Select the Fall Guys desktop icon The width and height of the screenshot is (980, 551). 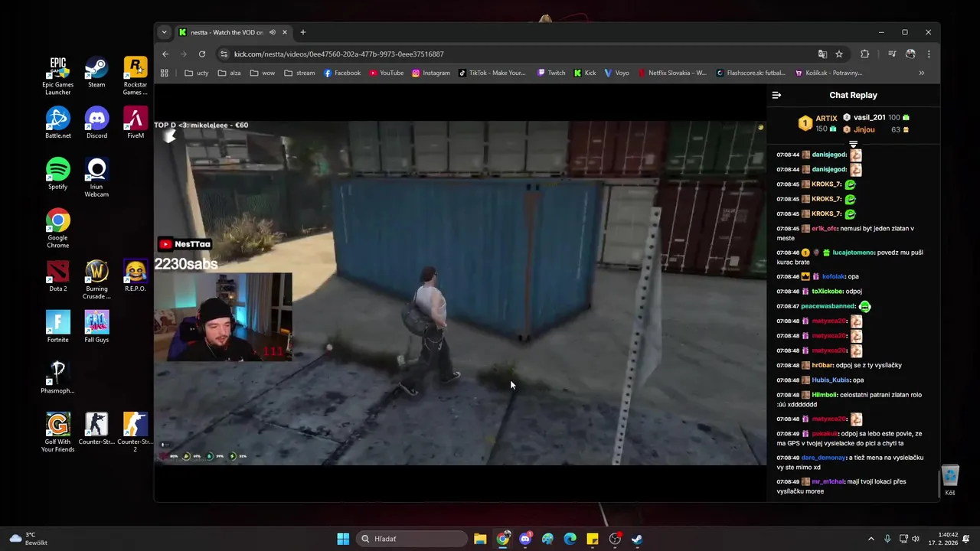coord(96,328)
